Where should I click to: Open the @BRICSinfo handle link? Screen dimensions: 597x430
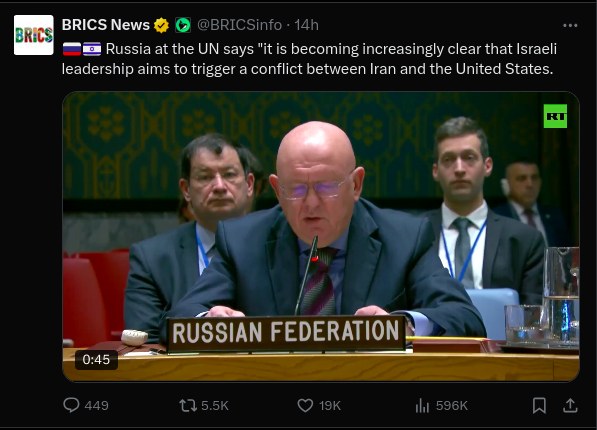click(239, 25)
